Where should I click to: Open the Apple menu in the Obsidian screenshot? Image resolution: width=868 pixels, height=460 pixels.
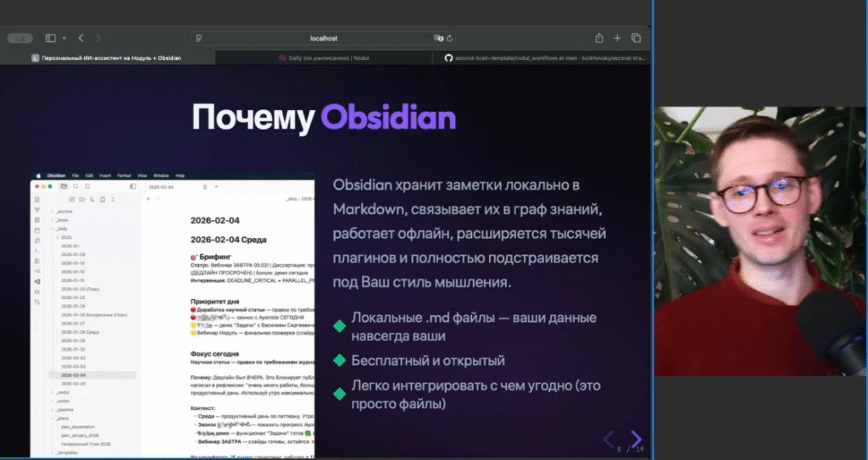[38, 175]
